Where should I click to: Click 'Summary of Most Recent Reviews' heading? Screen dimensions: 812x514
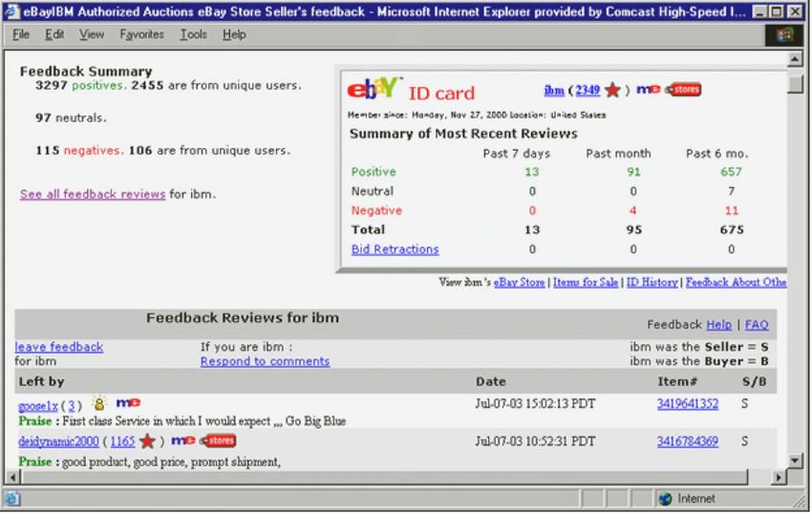463,134
